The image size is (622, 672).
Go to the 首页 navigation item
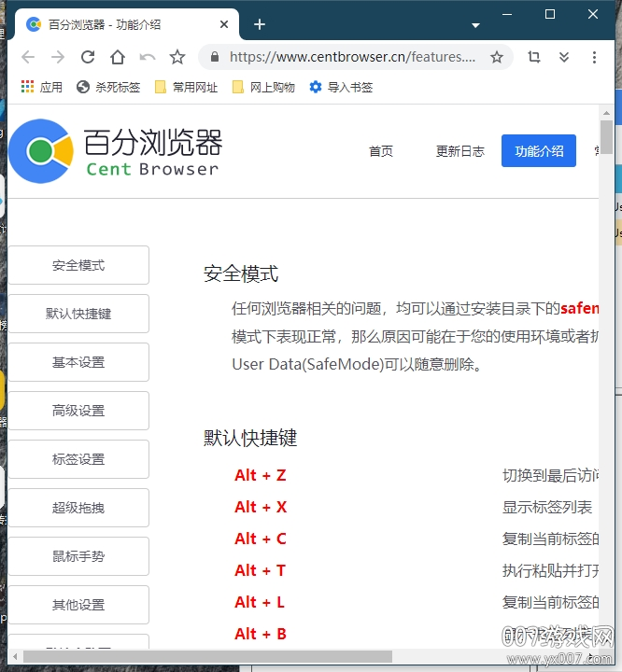(x=381, y=151)
